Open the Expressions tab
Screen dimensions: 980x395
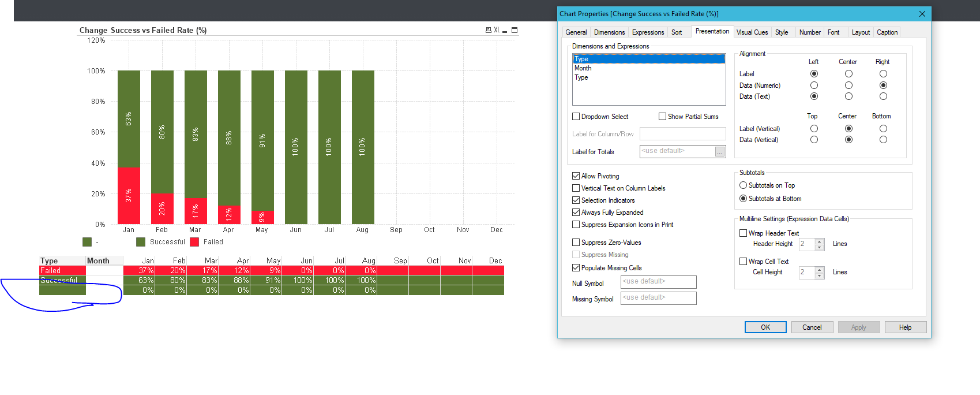648,32
